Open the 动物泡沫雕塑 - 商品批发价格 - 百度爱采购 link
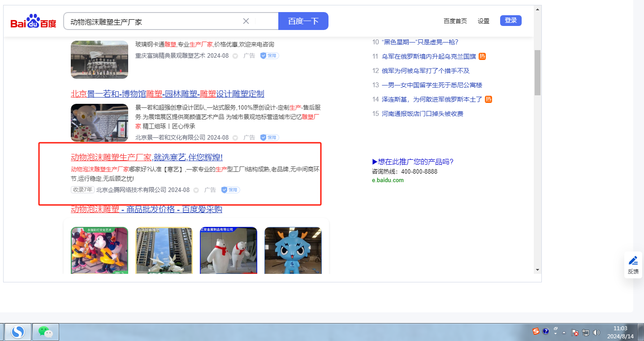Screen dimensions: 644x341 click(x=147, y=209)
